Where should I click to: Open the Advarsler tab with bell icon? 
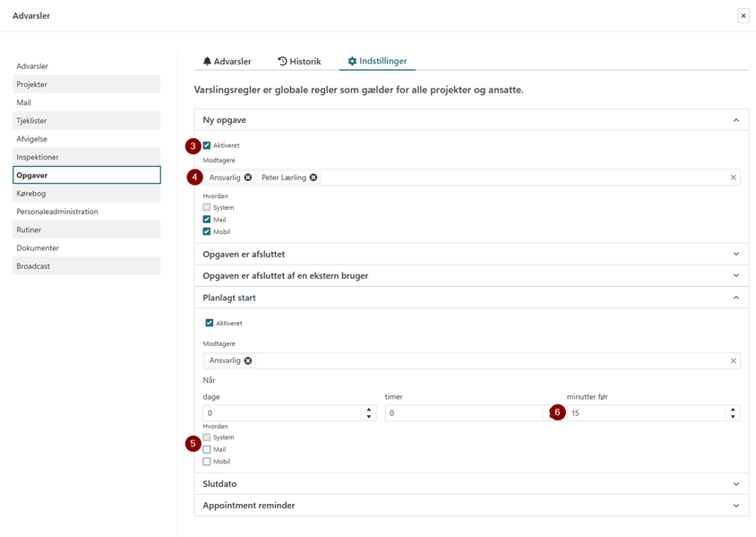pyautogui.click(x=227, y=61)
